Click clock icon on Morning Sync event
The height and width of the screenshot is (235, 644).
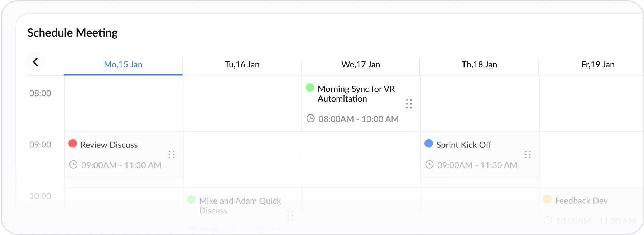coord(311,118)
